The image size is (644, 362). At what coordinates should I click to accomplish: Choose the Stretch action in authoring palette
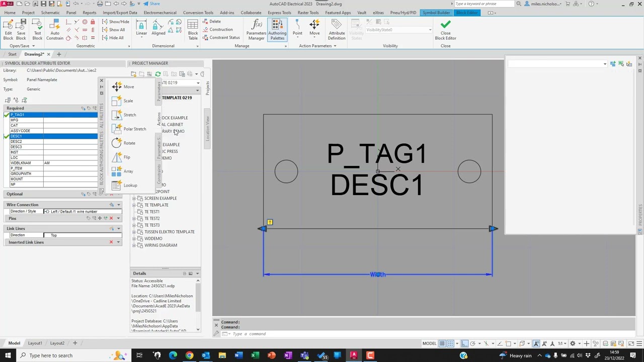point(124,115)
